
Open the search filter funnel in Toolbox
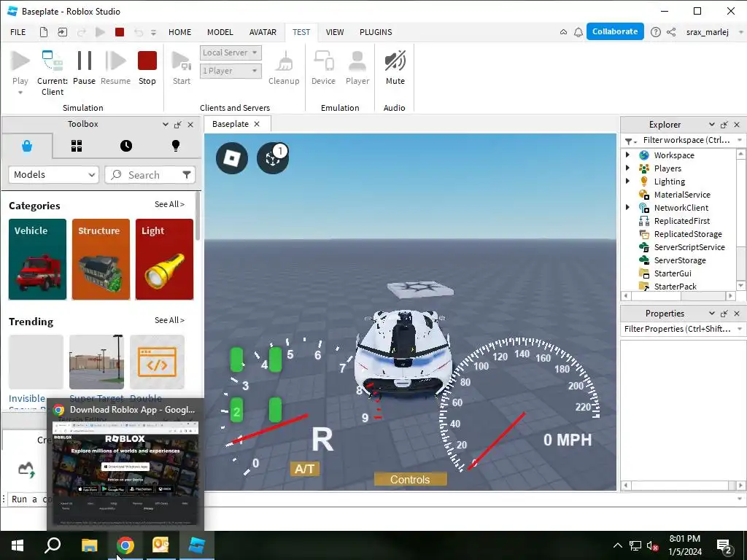(x=187, y=175)
